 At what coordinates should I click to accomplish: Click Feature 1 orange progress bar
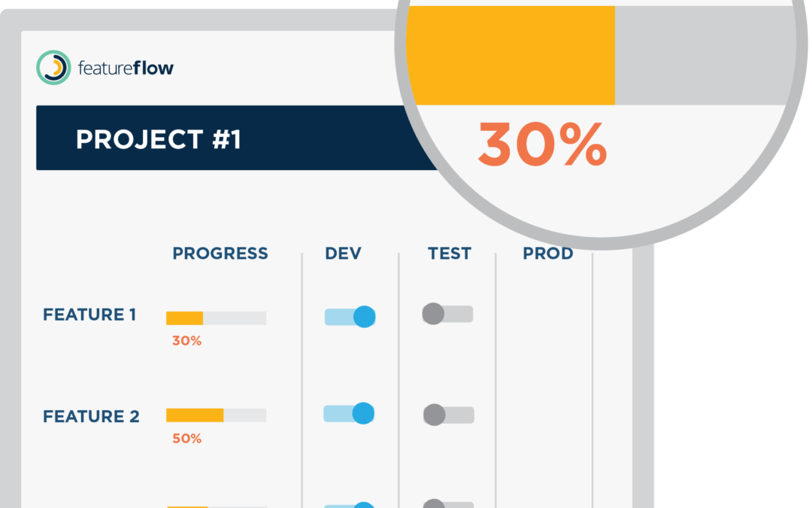point(184,318)
